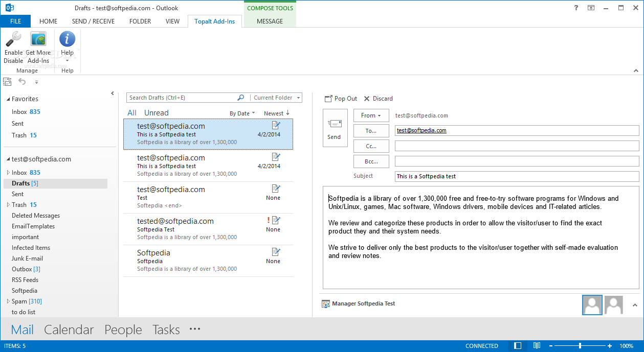Send the message with the envelope button
The image size is (644, 352).
point(335,128)
